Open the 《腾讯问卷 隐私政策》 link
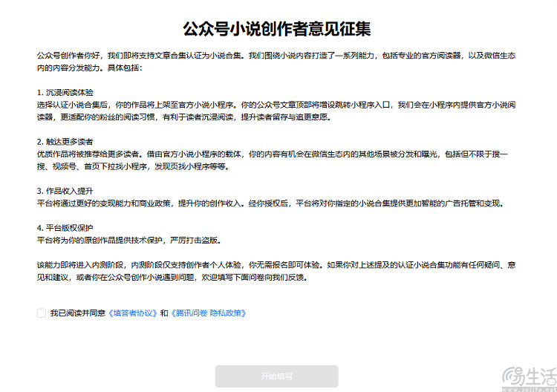557x392 pixels. [x=209, y=313]
